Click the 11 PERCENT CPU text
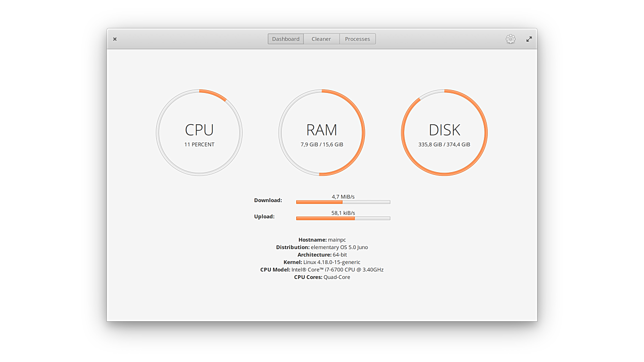Image resolution: width=644 pixels, height=362 pixels. (199, 145)
